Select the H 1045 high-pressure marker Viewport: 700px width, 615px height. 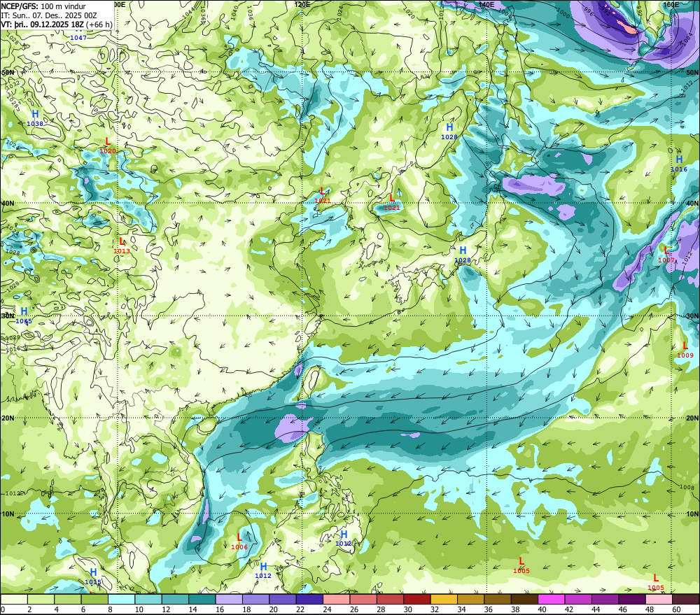24,315
